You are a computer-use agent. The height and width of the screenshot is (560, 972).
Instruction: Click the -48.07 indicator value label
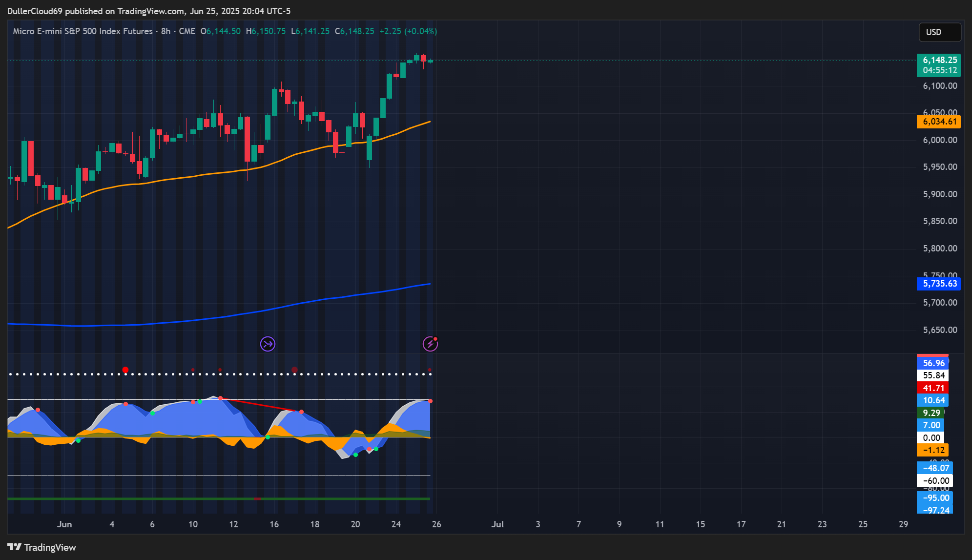click(x=934, y=468)
